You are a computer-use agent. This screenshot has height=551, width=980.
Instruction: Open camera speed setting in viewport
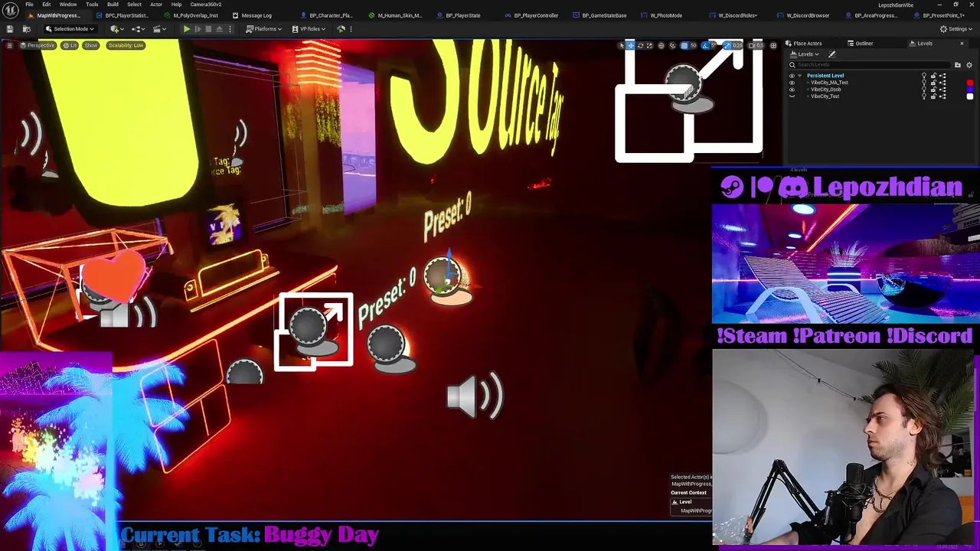click(x=756, y=45)
